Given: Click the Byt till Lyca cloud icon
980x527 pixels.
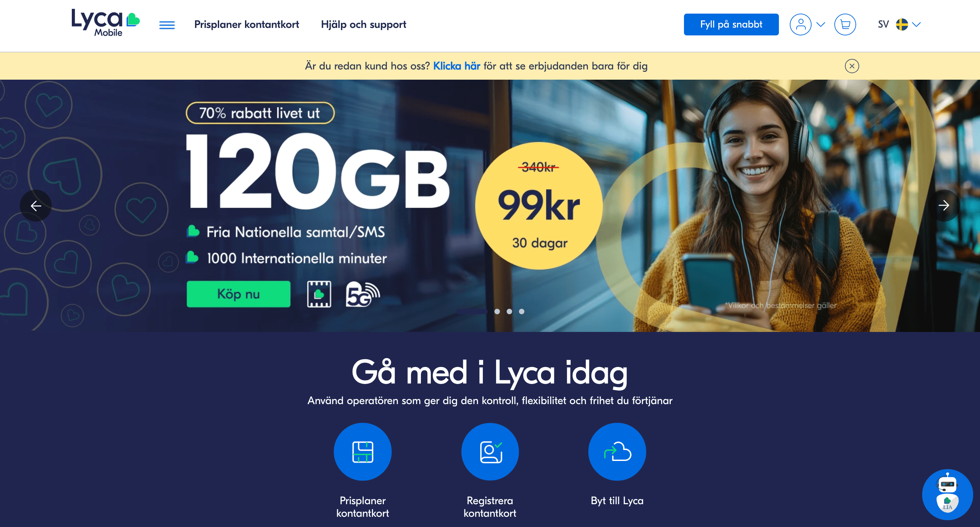Looking at the screenshot, I should pos(617,452).
